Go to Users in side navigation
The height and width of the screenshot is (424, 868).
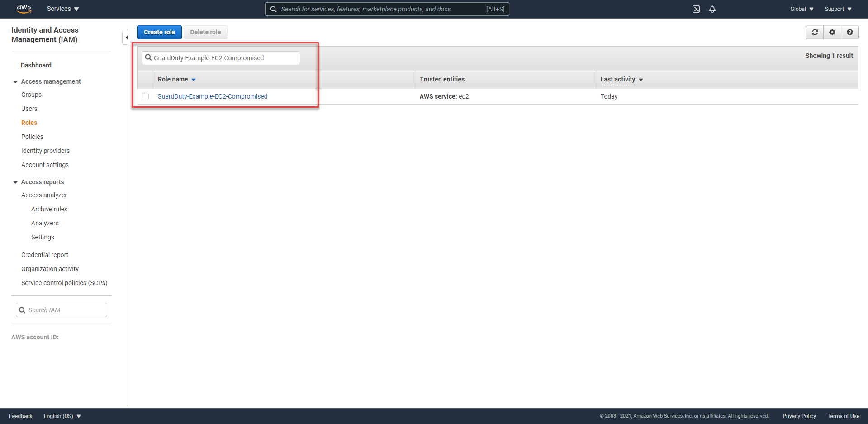tap(29, 109)
